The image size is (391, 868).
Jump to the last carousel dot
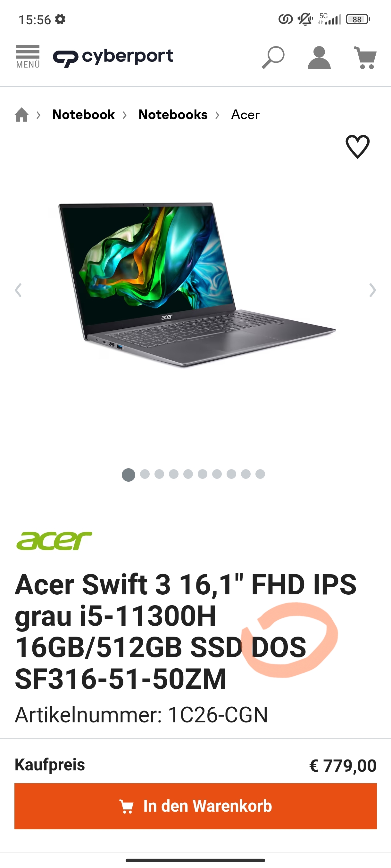(260, 474)
